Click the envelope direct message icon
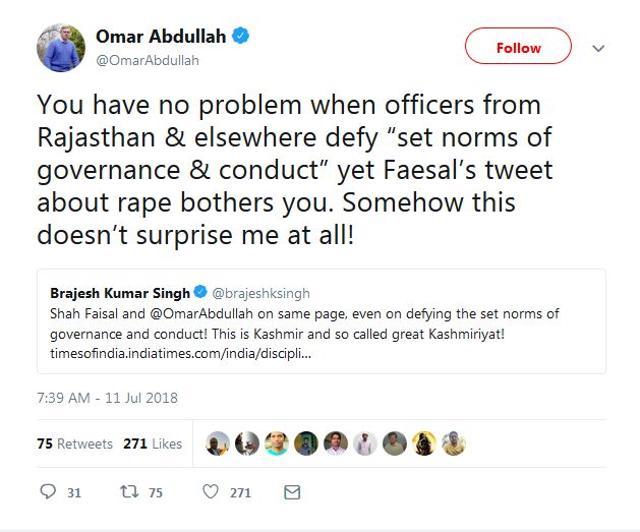This screenshot has width=640, height=532. coord(291,493)
